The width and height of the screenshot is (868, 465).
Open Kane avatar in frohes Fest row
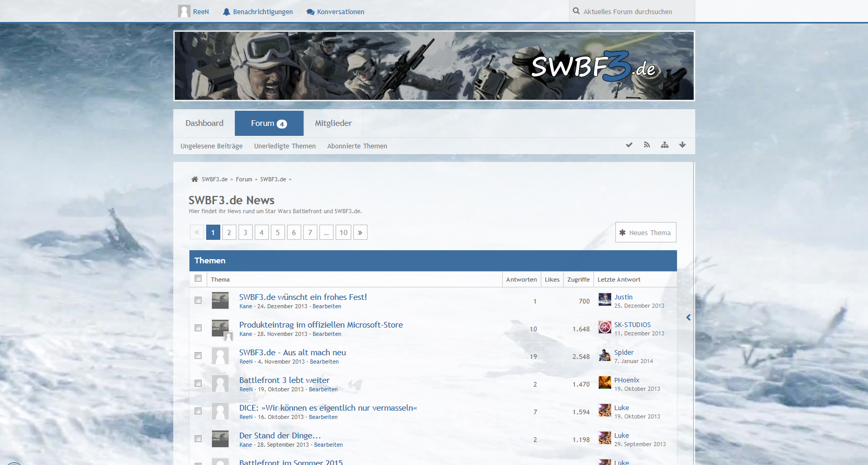pyautogui.click(x=220, y=300)
